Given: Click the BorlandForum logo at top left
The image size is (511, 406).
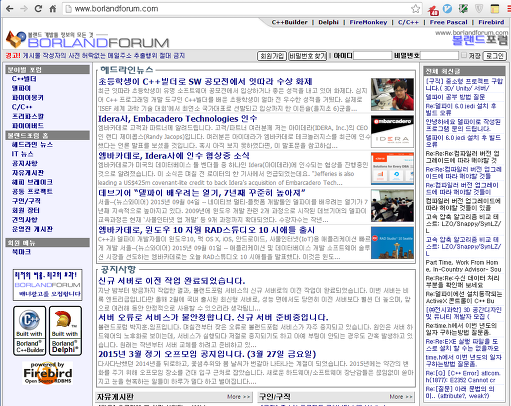Looking at the screenshot, I should tap(88, 40).
